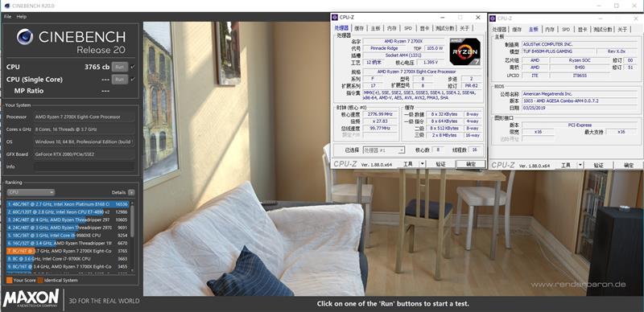Image resolution: width=644 pixels, height=312 pixels.
Task: Click the OS field showing Windows 10, 64 Bit
Action: (x=85, y=142)
